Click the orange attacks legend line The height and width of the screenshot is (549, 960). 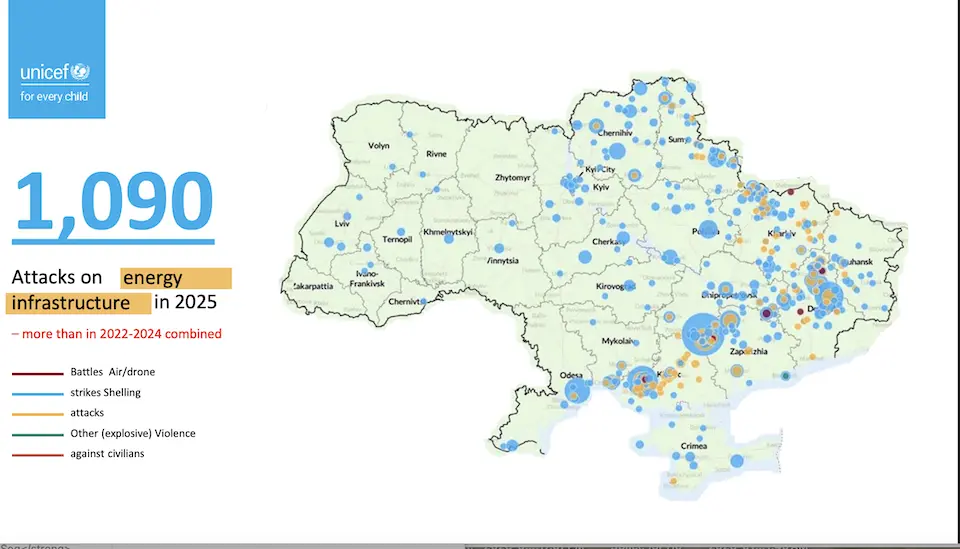tap(37, 414)
